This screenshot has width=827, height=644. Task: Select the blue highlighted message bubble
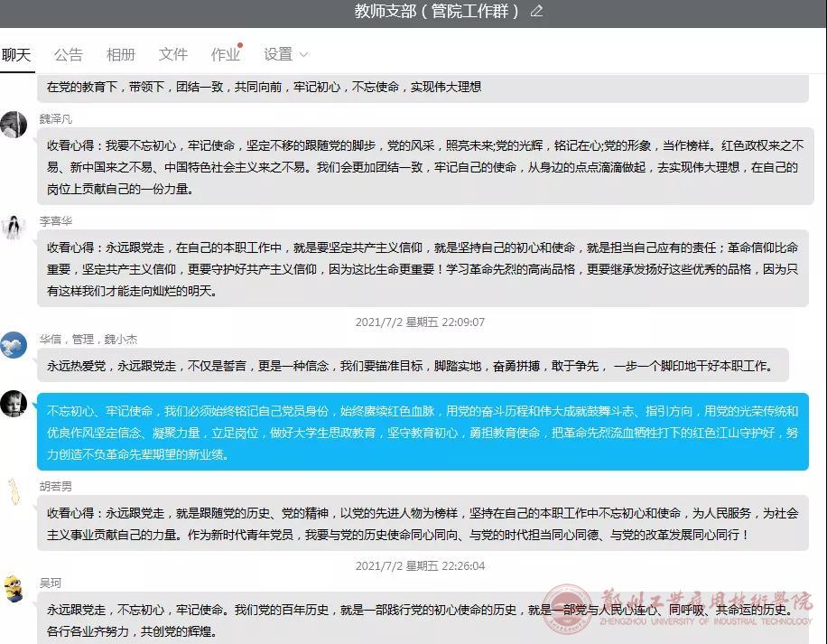click(x=423, y=433)
